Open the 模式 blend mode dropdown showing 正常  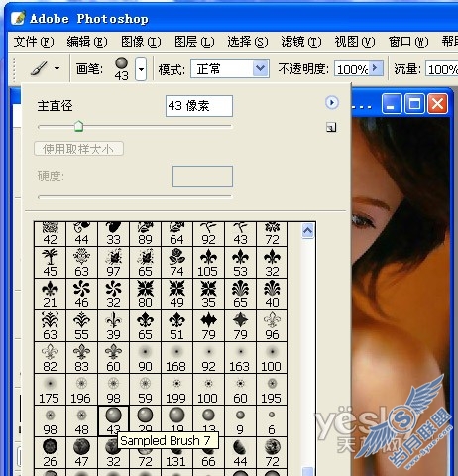230,68
